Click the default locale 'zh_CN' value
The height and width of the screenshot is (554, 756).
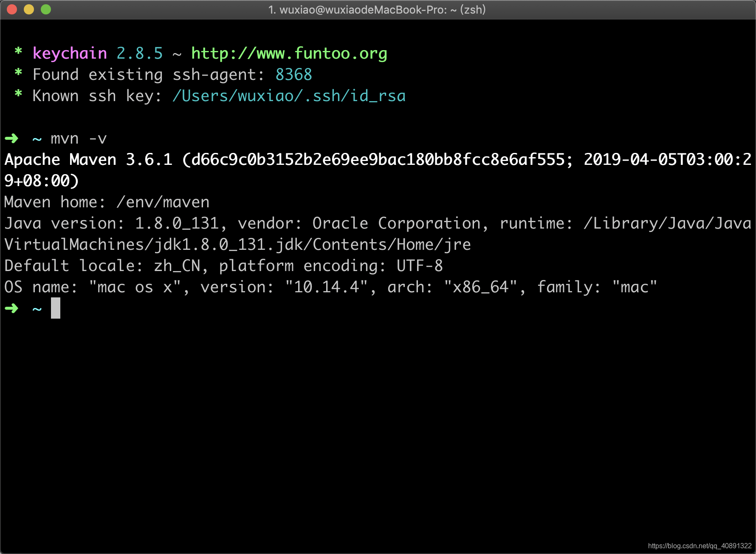tap(177, 266)
